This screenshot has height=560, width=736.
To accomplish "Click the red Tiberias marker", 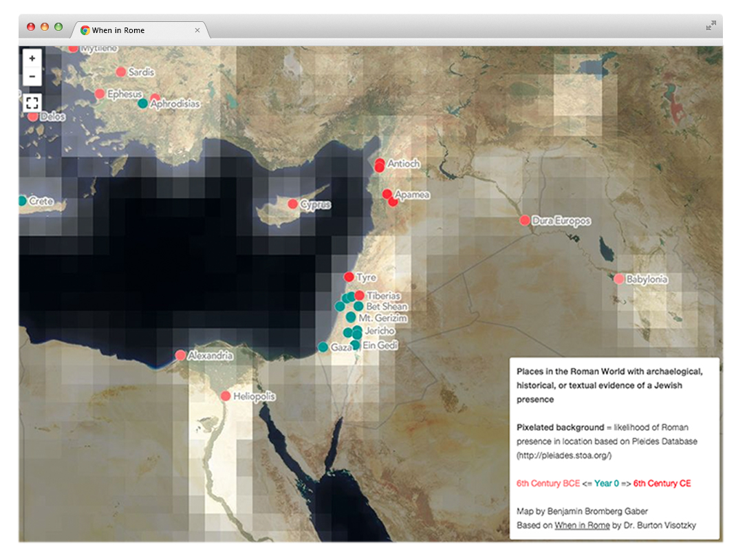I will click(360, 295).
